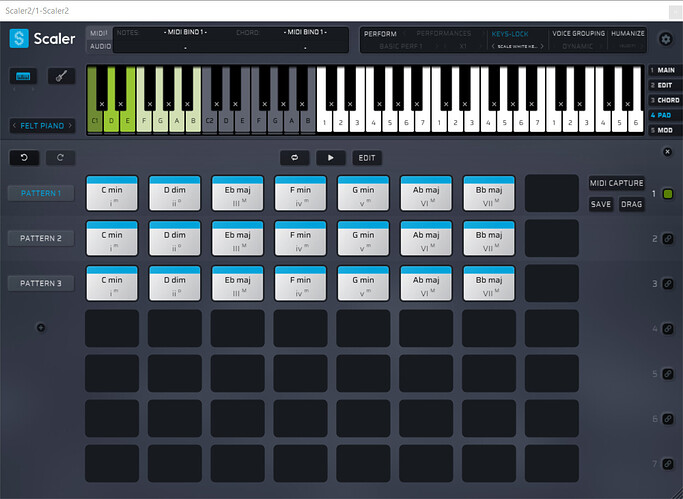The image size is (683, 499).
Task: Click the C min pad in Pattern 1
Action: coord(112,193)
